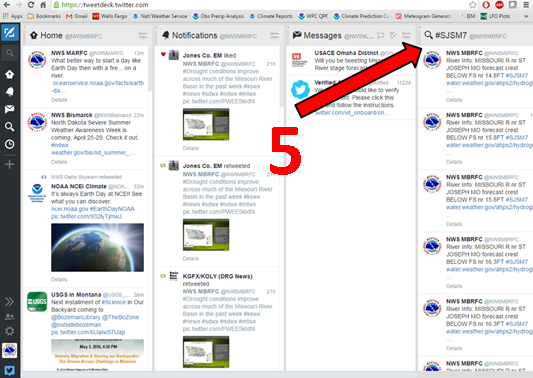Click browser back arrow
The height and width of the screenshot is (378, 533).
click(7, 5)
